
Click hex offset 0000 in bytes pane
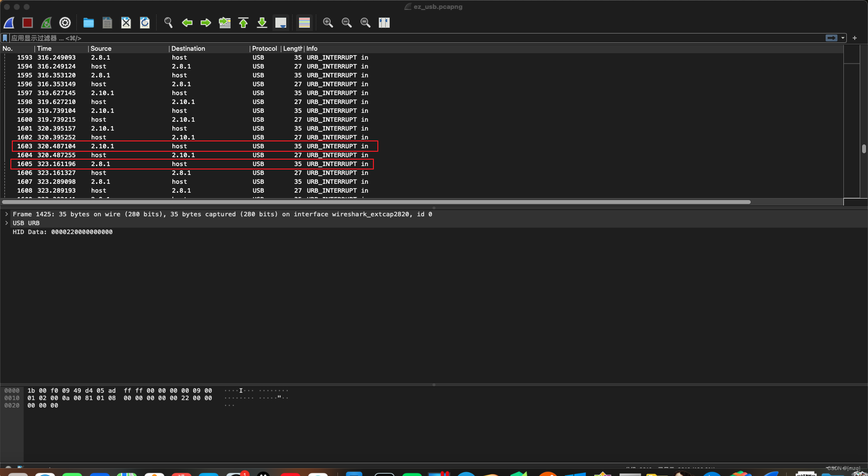pos(12,391)
